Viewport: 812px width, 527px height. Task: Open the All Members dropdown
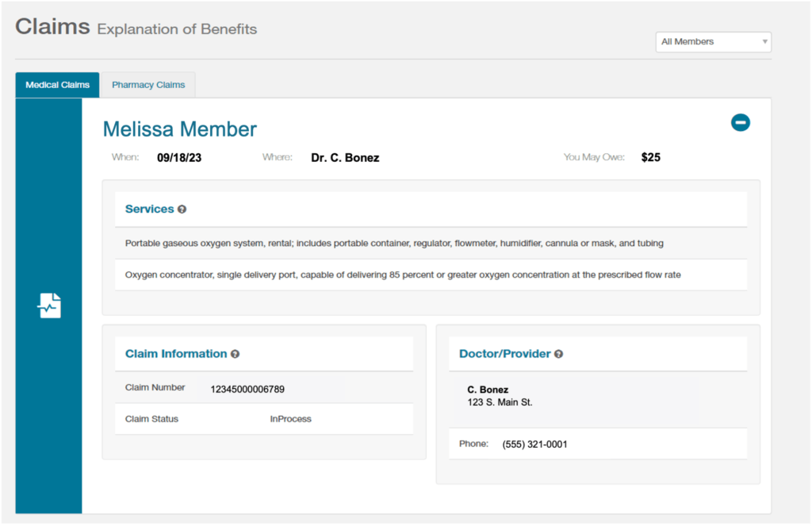[712, 41]
